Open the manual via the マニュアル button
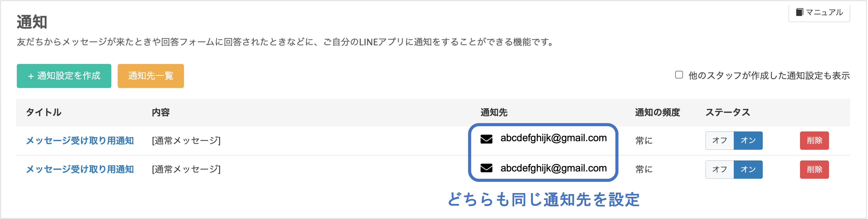 [819, 12]
